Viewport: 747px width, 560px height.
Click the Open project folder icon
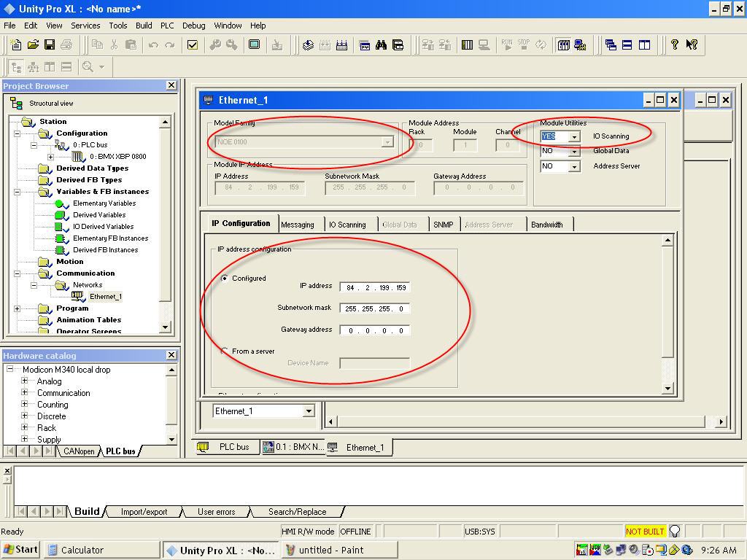coord(33,44)
